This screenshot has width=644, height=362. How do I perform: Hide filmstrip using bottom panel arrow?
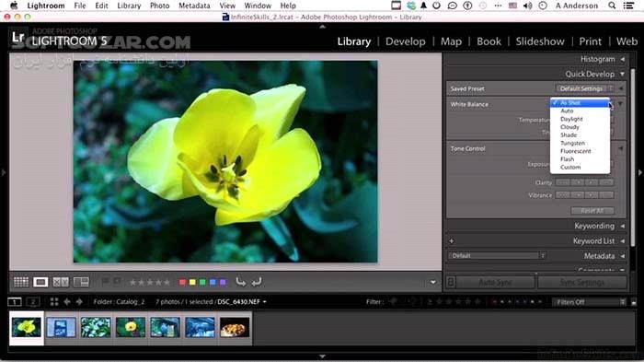coord(322,356)
